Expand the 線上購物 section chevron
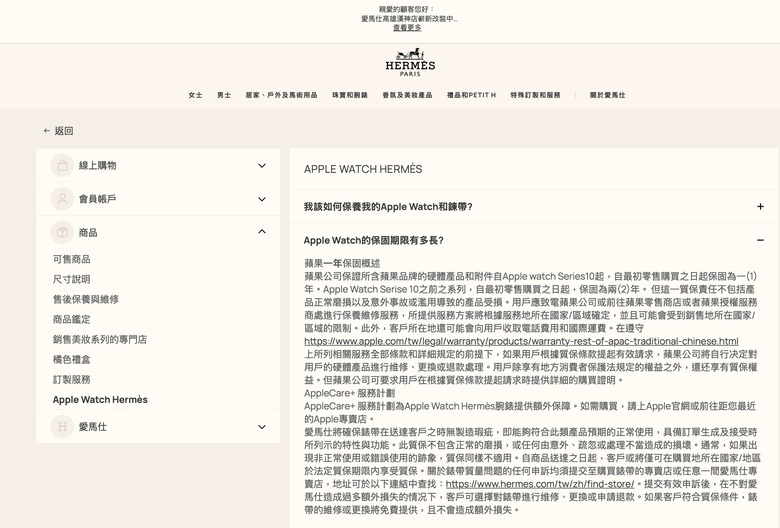The image size is (780, 528). pos(262,166)
